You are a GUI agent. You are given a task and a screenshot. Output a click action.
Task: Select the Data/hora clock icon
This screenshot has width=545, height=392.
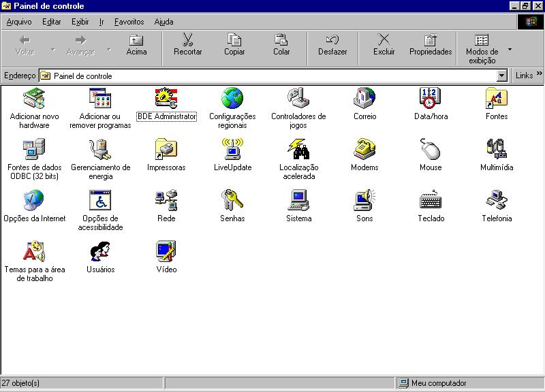(x=431, y=98)
